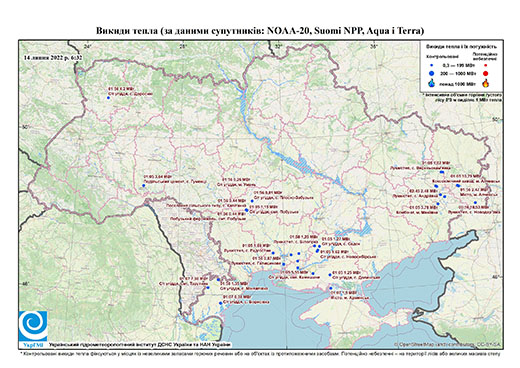The image size is (520, 368).
Task: Select the easternmost blue marker near Новодар'ївка
Action: click(475, 202)
